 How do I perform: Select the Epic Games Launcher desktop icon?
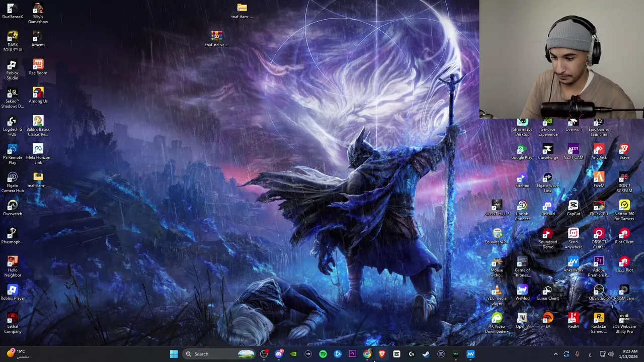(x=599, y=128)
